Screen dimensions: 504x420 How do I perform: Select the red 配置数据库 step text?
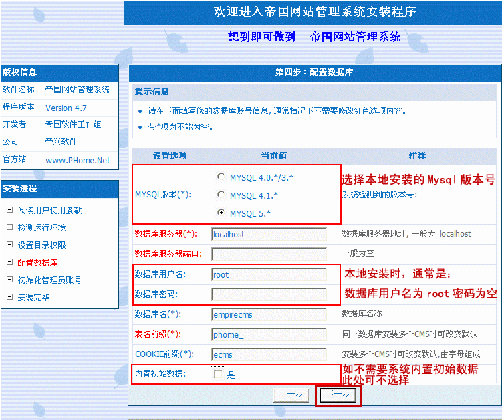37,262
